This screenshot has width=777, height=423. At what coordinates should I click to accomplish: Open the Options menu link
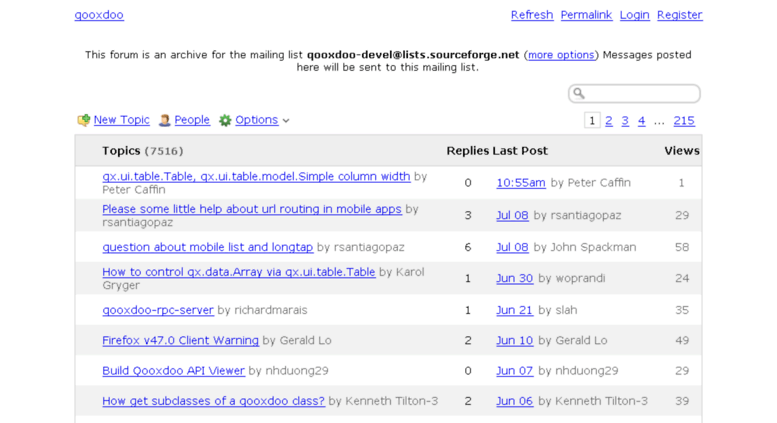257,120
